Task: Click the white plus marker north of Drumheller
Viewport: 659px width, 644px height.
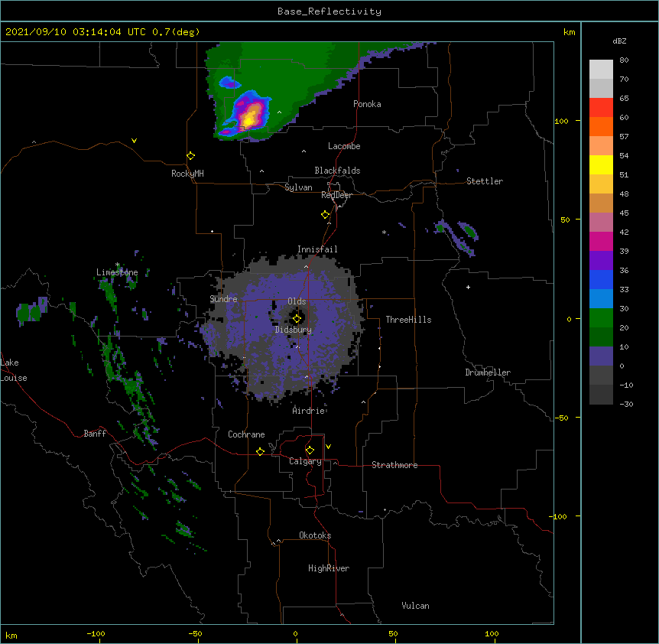Action: point(468,287)
